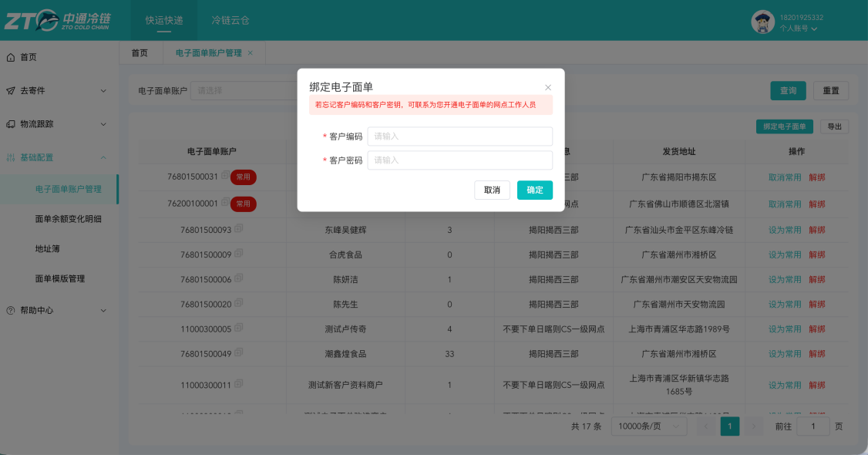Click 设为常用 for 东峰吴健辉 row

[x=785, y=230]
